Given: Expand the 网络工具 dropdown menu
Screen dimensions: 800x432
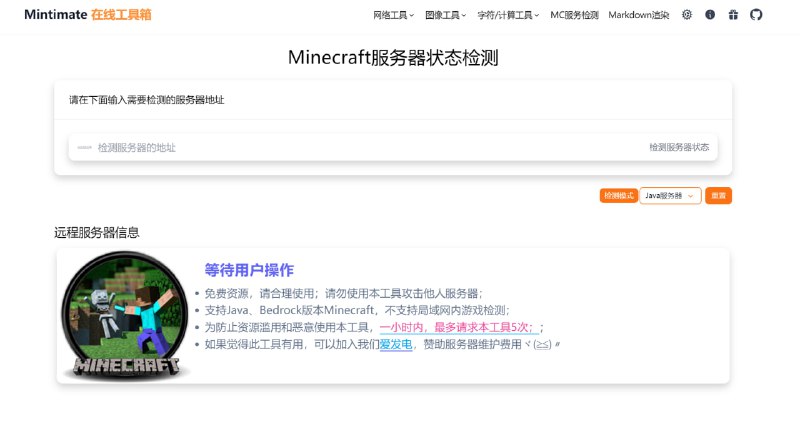Looking at the screenshot, I should click(393, 15).
